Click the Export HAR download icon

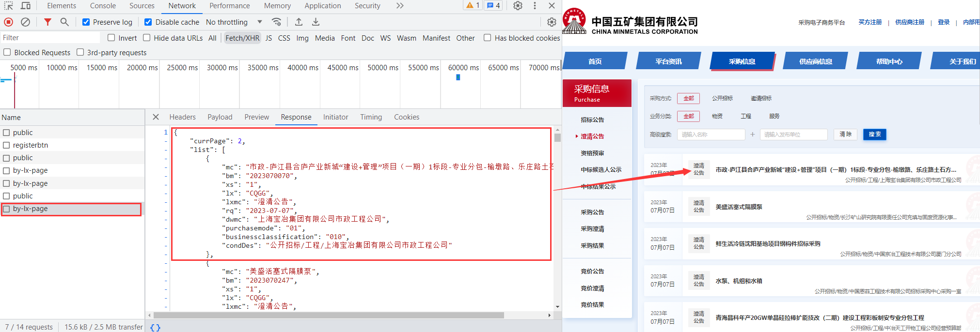pyautogui.click(x=316, y=22)
